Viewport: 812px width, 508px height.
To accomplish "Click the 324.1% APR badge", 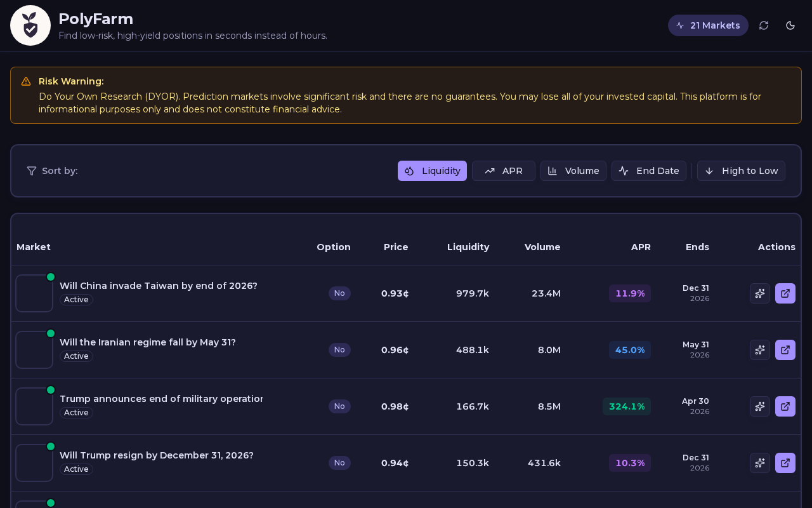I will pos(627,406).
